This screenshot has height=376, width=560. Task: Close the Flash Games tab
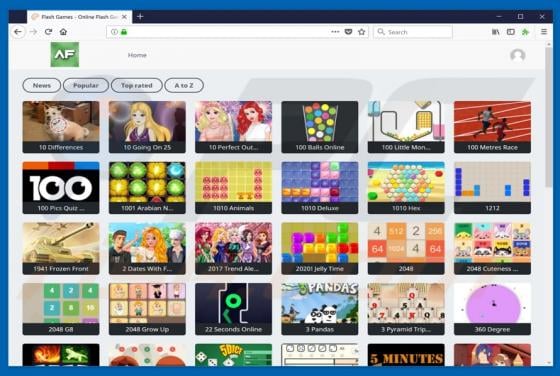(x=124, y=17)
